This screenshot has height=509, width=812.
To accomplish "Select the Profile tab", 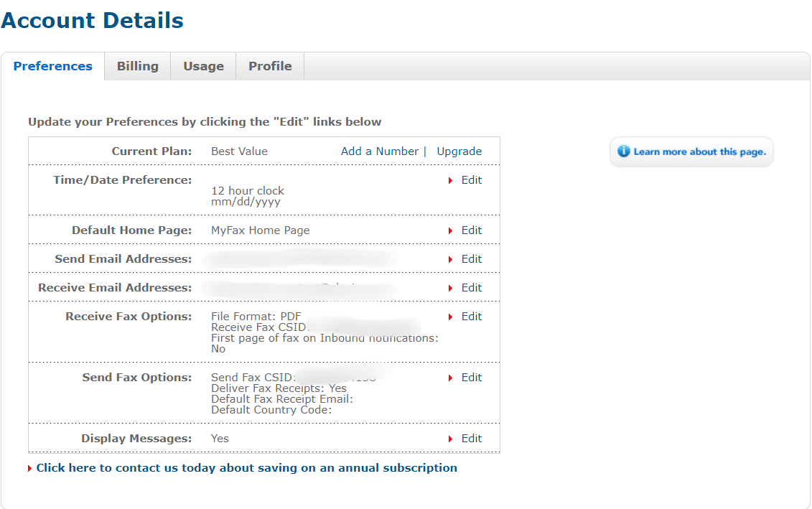I will tap(269, 65).
